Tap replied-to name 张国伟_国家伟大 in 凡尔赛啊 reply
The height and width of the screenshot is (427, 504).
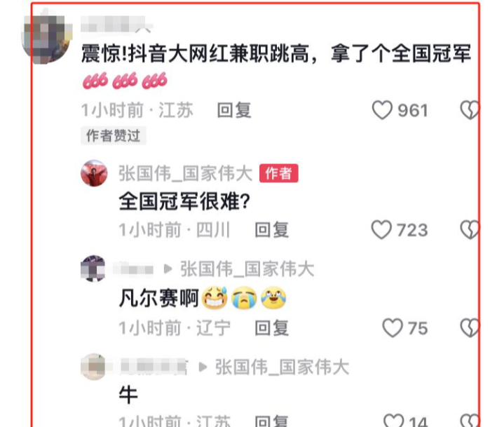[247, 269]
